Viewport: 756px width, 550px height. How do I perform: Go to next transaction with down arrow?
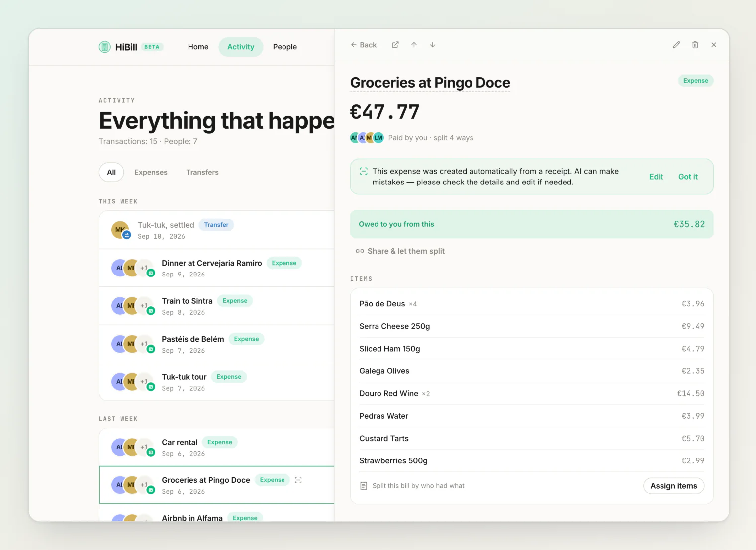(x=433, y=45)
